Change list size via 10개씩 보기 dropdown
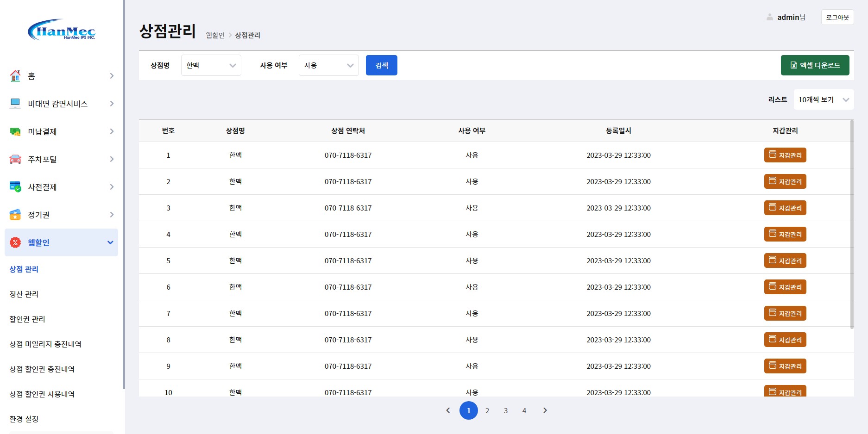This screenshot has width=868, height=434. coord(824,99)
